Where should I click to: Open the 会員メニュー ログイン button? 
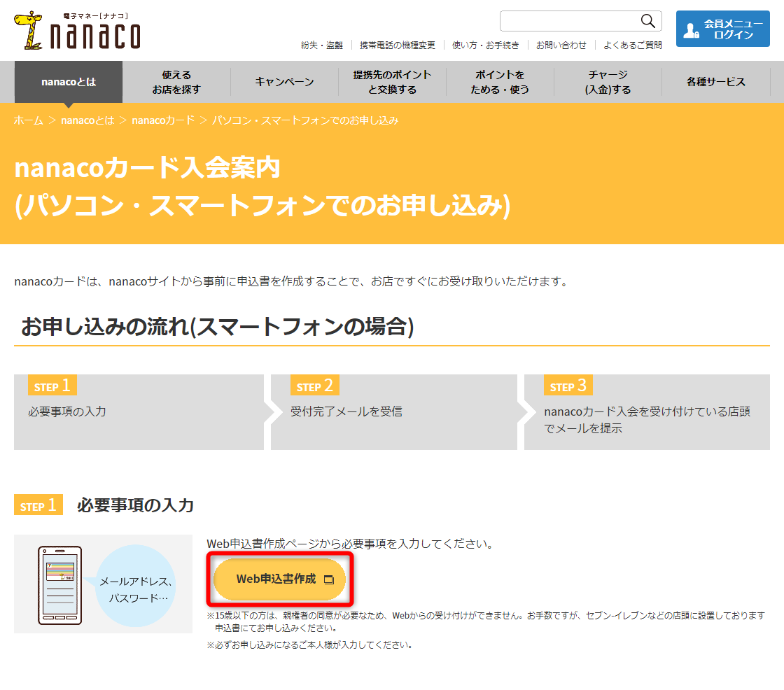pos(722,29)
